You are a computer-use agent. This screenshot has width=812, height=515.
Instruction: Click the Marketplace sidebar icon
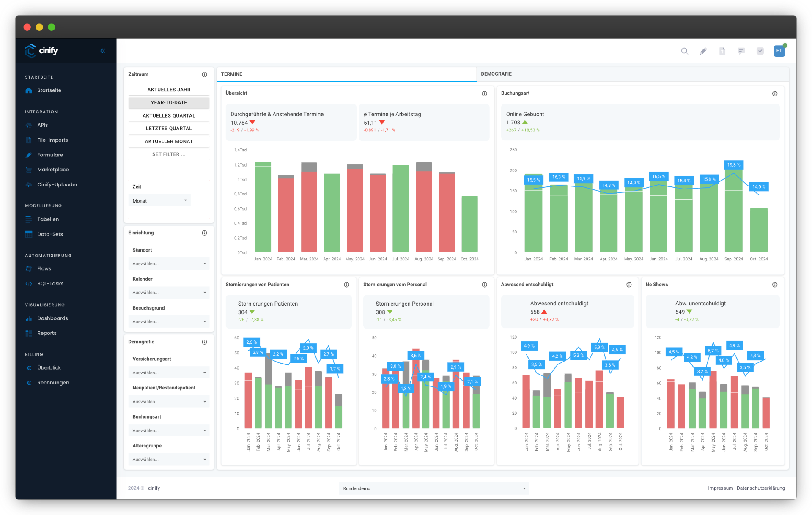(x=29, y=170)
